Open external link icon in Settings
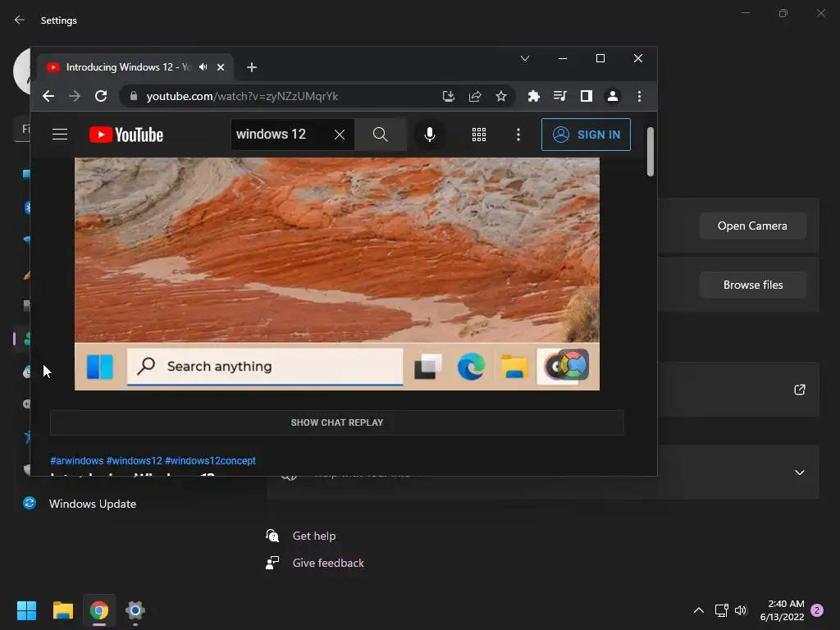 pyautogui.click(x=799, y=390)
